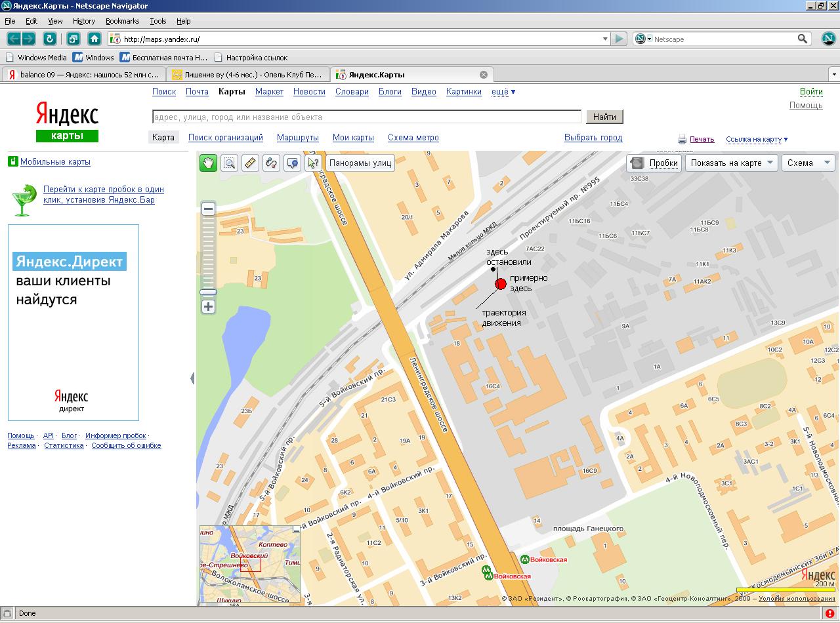840x623 pixels.
Task: Open the Маршруты tab
Action: (298, 138)
